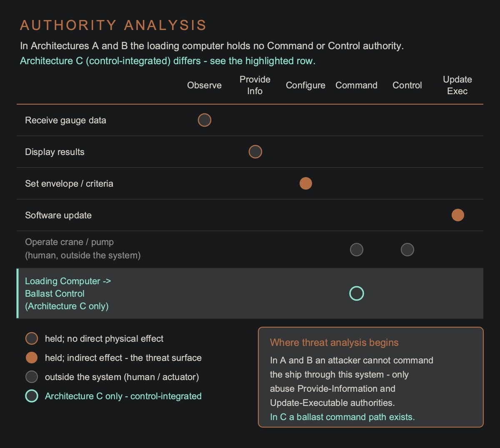Click the Provide Info circle for Display results

click(x=255, y=152)
